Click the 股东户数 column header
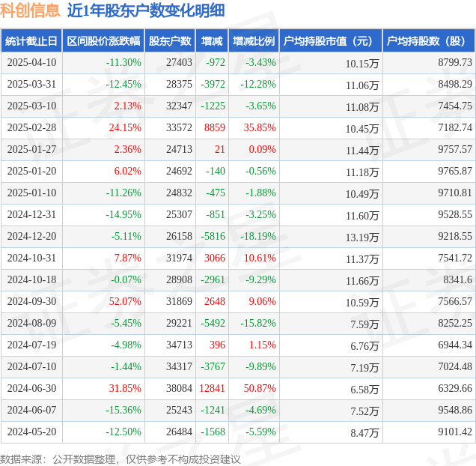476x466 pixels. coord(170,40)
